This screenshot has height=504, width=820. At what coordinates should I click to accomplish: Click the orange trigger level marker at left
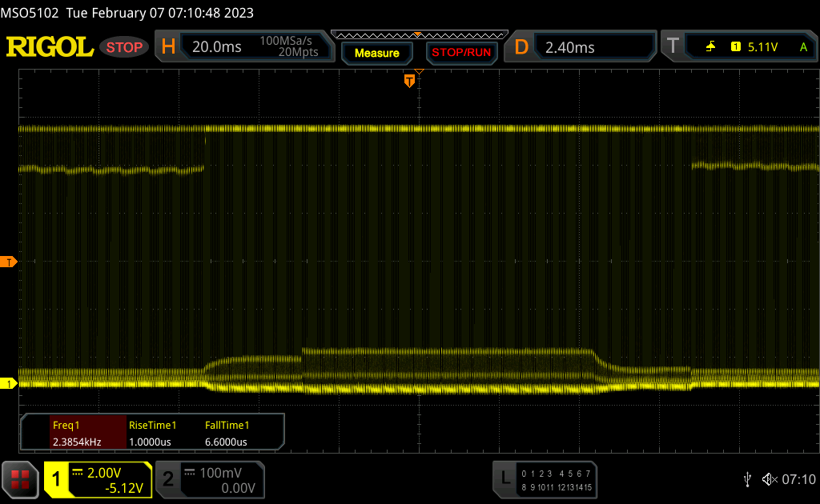click(8, 262)
